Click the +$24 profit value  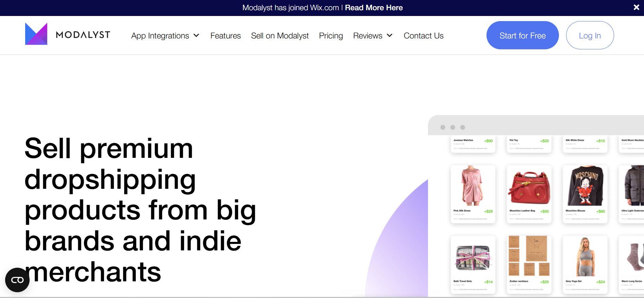coord(601,282)
